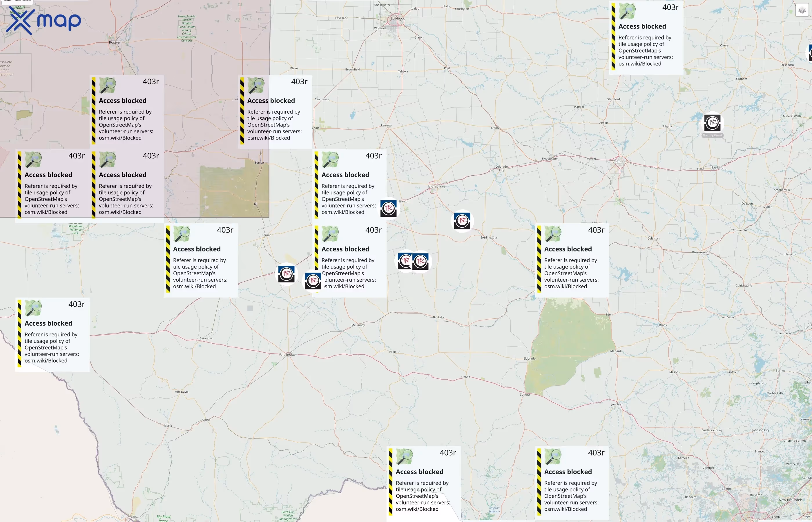Select the TR marker southeast of Kermit
Image resolution: width=812 pixels, height=522 pixels.
[286, 274]
